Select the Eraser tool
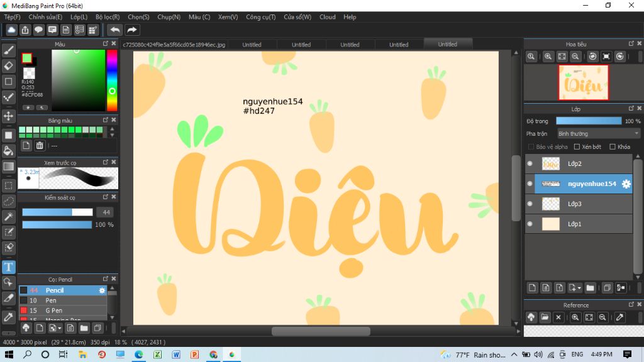The width and height of the screenshot is (644, 362). coord(9,65)
